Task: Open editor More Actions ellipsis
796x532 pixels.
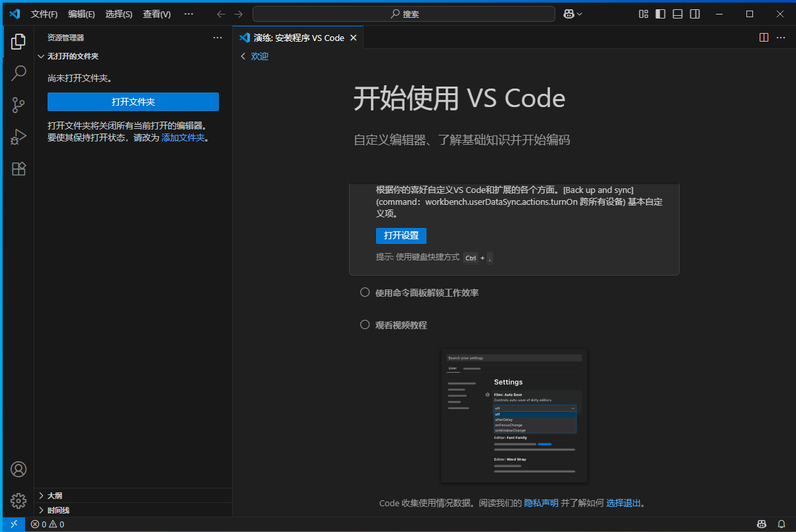Action: (x=781, y=38)
